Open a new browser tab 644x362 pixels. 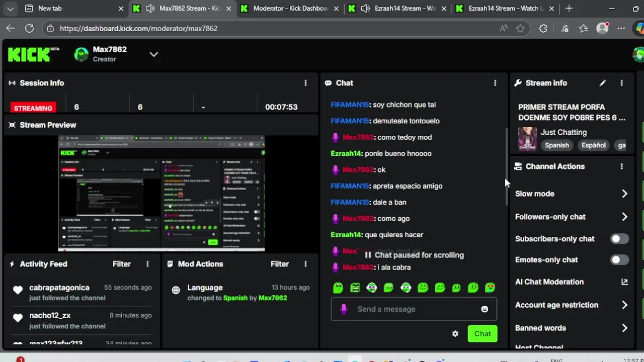tap(569, 9)
